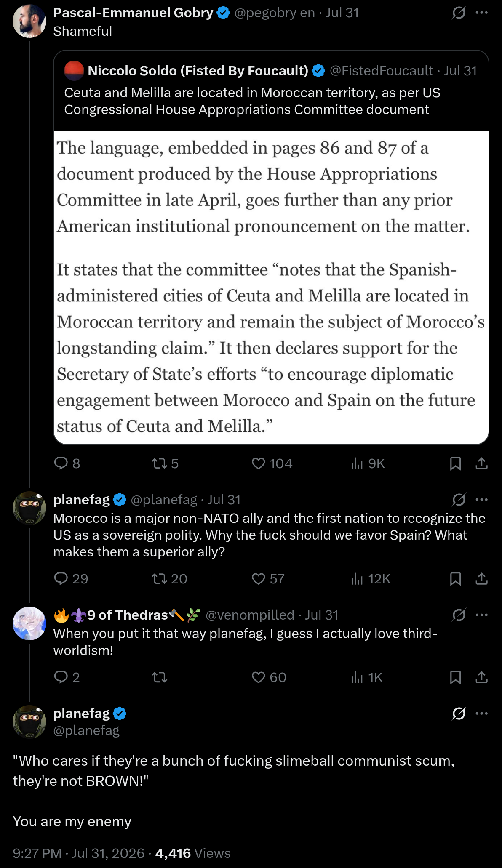The width and height of the screenshot is (502, 868).
Task: Open more options for Gobry's post
Action: (481, 13)
